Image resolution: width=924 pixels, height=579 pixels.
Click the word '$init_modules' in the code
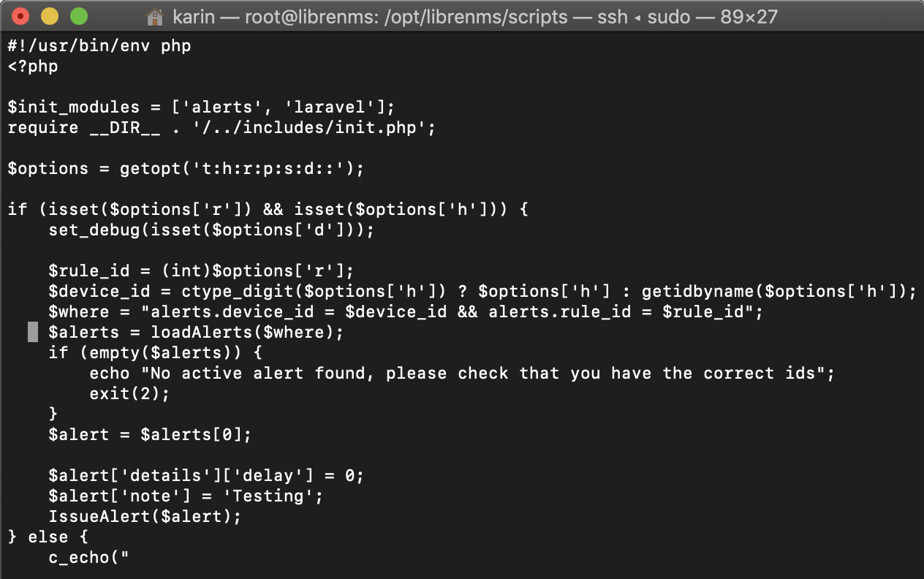click(73, 107)
